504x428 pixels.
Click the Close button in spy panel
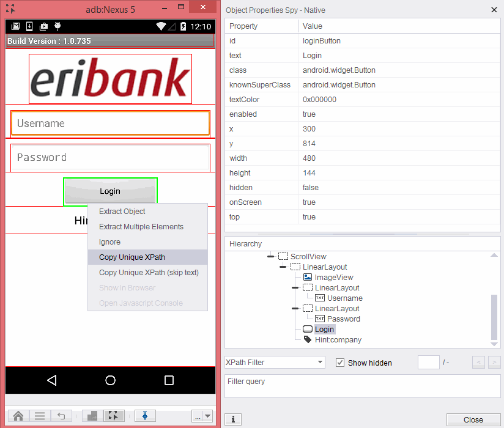(x=473, y=419)
